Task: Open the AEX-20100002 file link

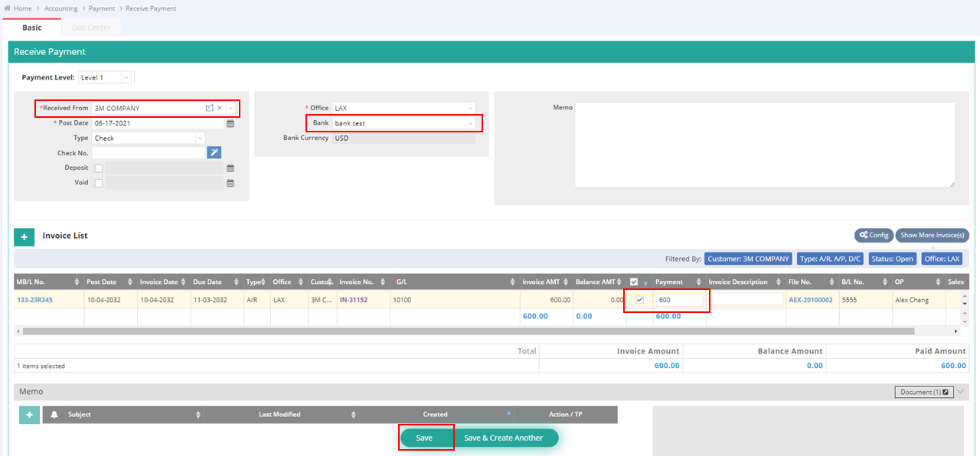Action: pos(810,300)
